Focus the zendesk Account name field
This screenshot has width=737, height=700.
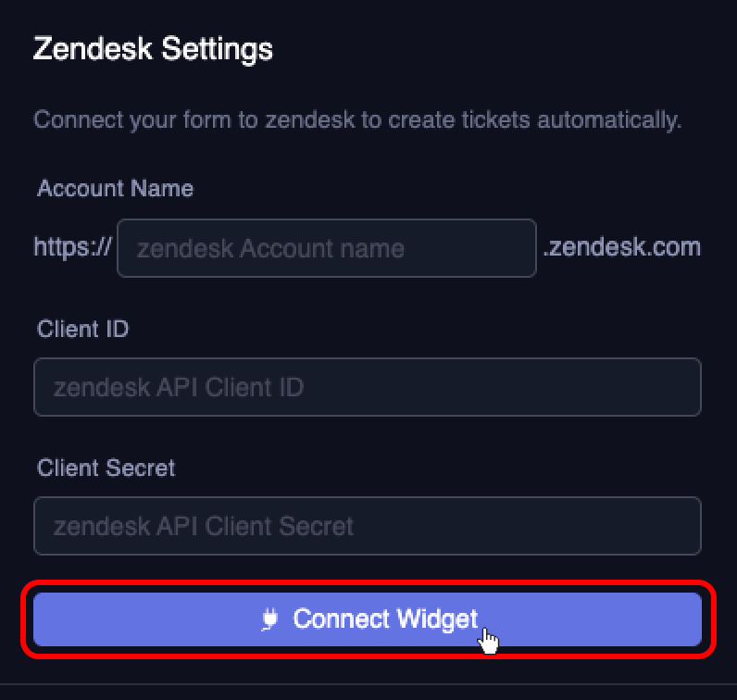327,248
